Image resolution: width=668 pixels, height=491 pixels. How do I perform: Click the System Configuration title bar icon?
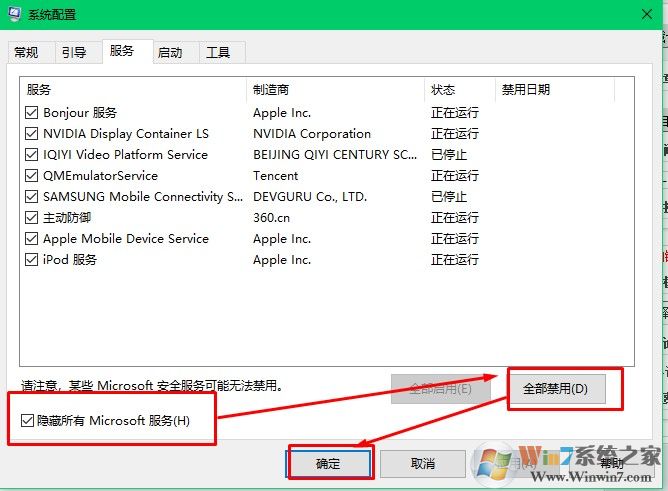click(x=14, y=14)
